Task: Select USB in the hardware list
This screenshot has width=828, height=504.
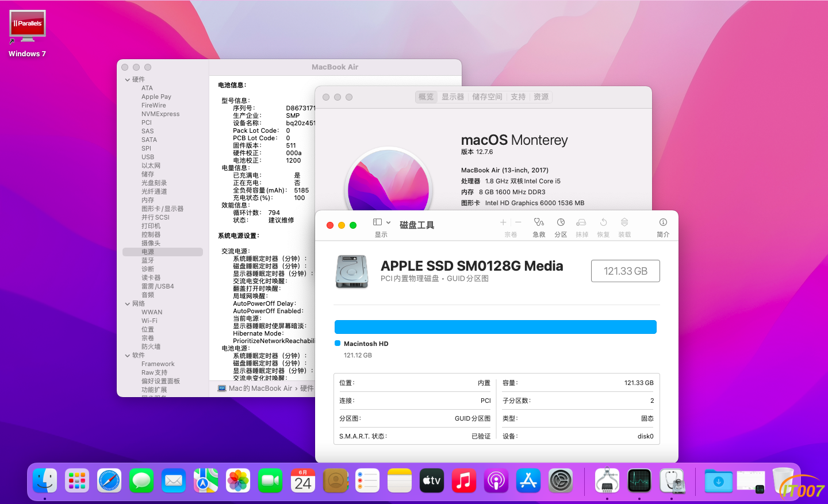Action: coord(148,157)
